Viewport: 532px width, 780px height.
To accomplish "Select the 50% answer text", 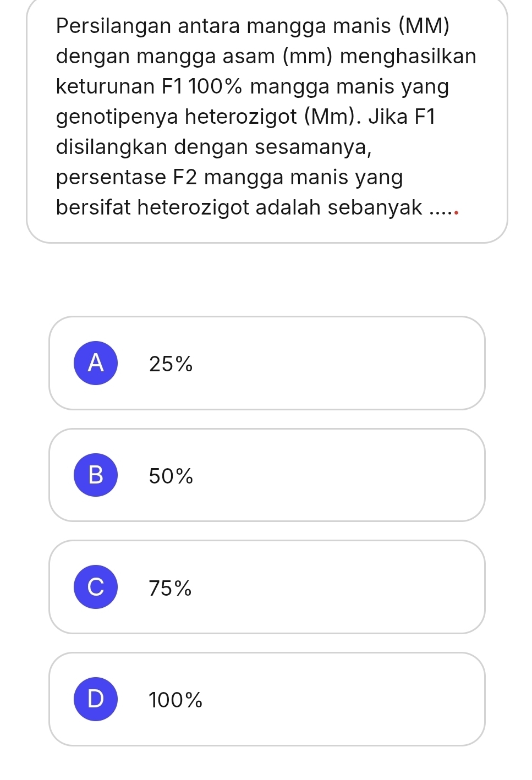I will 171,476.
